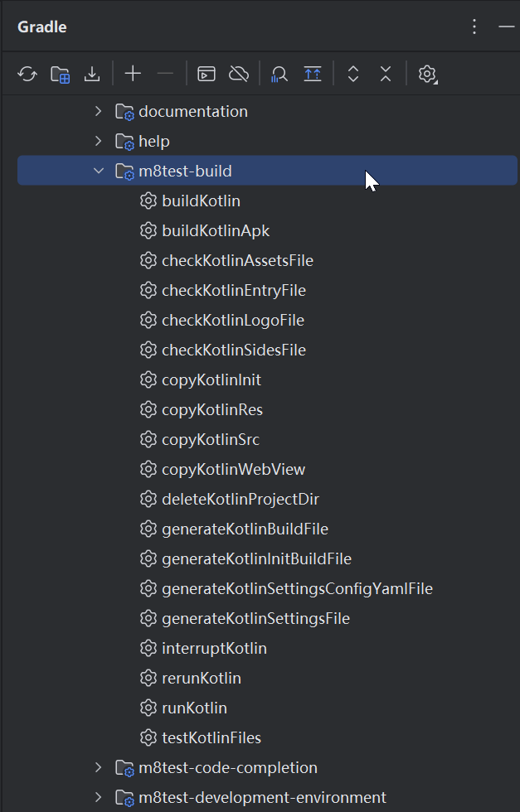Click the Analyze Dependencies icon
The width and height of the screenshot is (520, 812).
(279, 75)
